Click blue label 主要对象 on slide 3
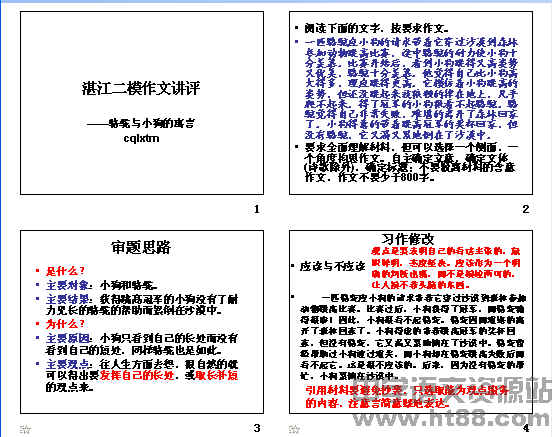Image resolution: width=552 pixels, height=437 pixels. click(67, 285)
